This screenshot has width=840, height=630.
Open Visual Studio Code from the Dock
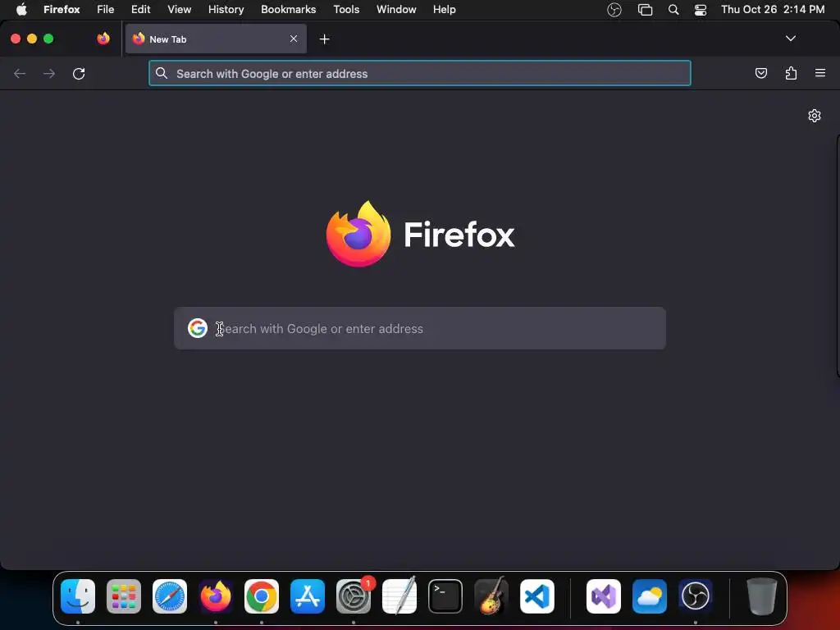(536, 596)
